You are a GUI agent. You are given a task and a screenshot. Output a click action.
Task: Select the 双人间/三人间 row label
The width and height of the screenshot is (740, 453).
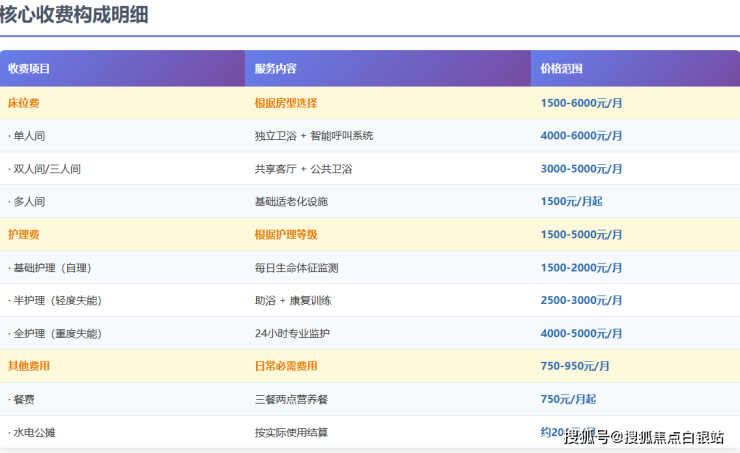point(44,169)
